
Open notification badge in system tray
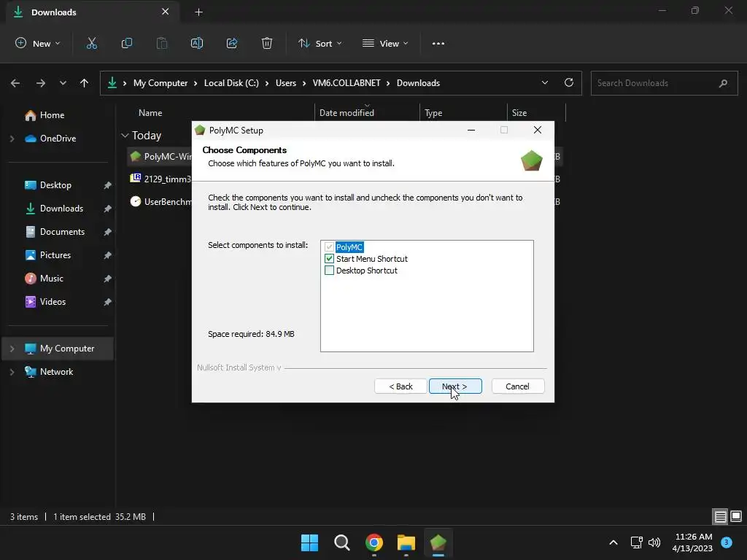point(727,542)
